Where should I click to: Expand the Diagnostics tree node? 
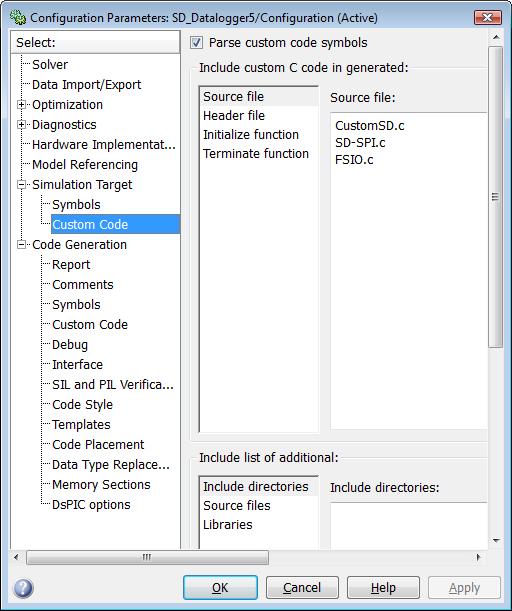(x=21, y=124)
